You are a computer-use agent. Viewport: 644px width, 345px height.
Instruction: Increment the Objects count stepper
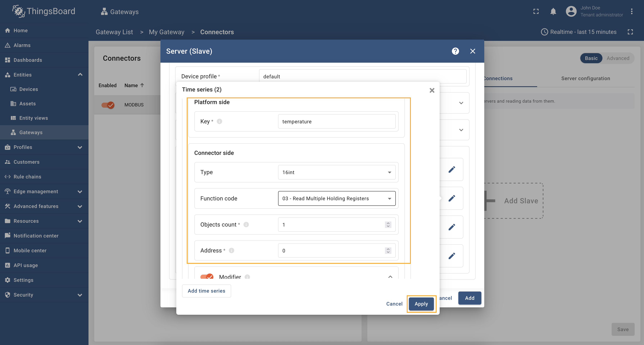388,223
